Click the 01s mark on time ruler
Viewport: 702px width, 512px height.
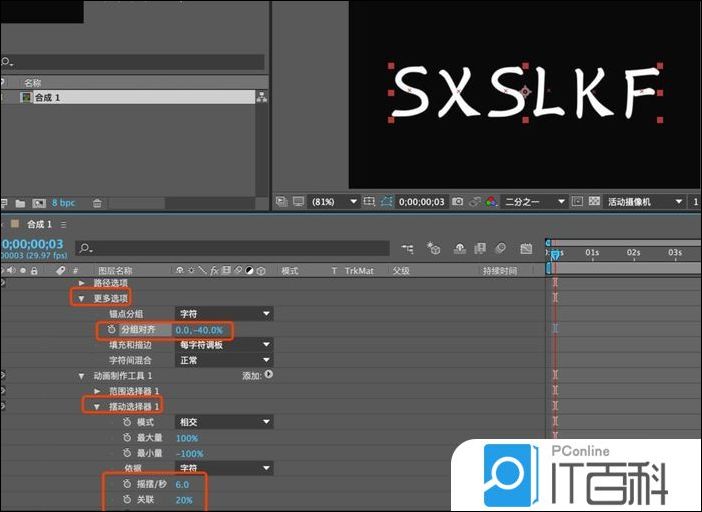[x=592, y=254]
